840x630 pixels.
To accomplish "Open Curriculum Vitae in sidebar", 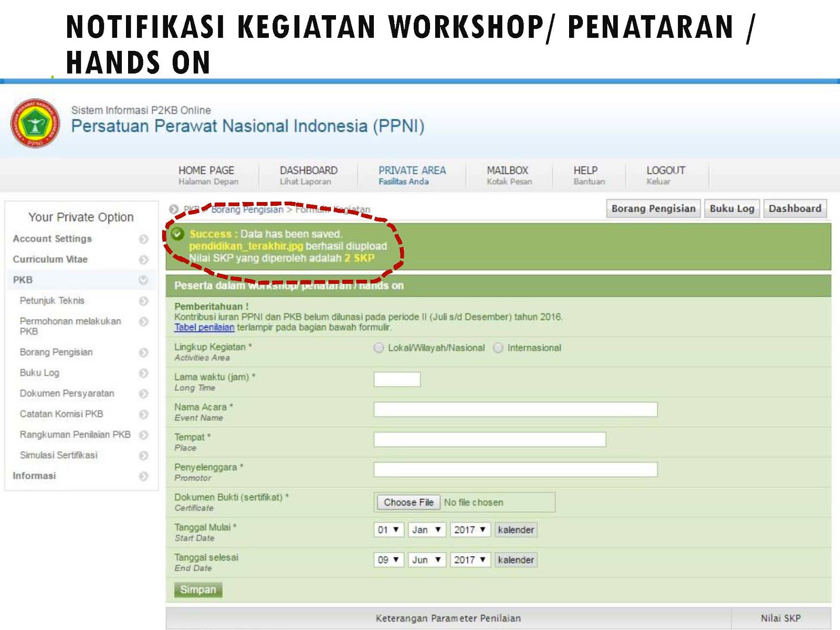I will pos(50,259).
